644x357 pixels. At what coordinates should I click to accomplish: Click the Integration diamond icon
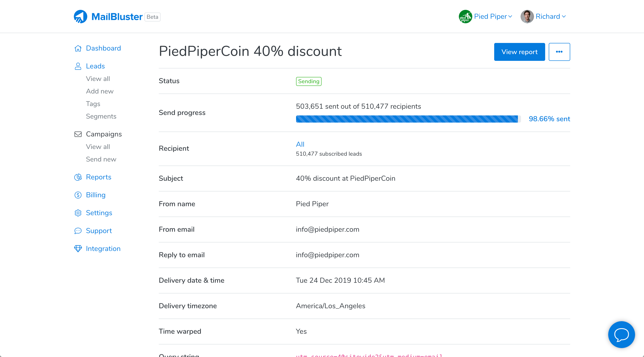pos(78,249)
